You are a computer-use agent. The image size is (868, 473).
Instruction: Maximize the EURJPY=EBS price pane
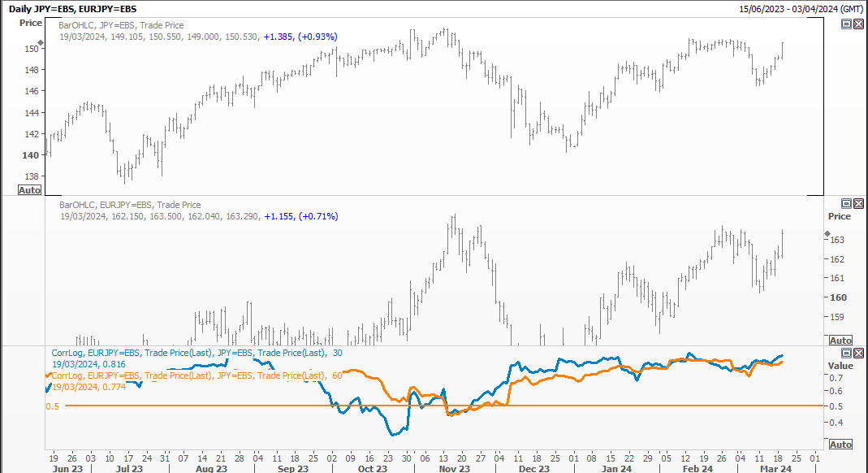pos(846,203)
